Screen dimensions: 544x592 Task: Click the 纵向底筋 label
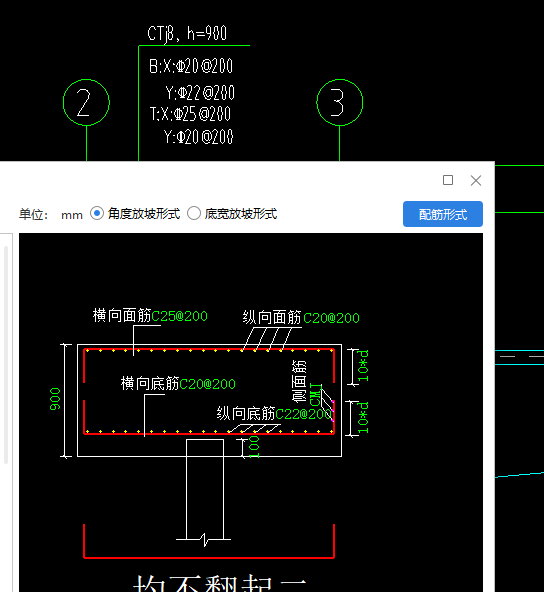(246, 413)
